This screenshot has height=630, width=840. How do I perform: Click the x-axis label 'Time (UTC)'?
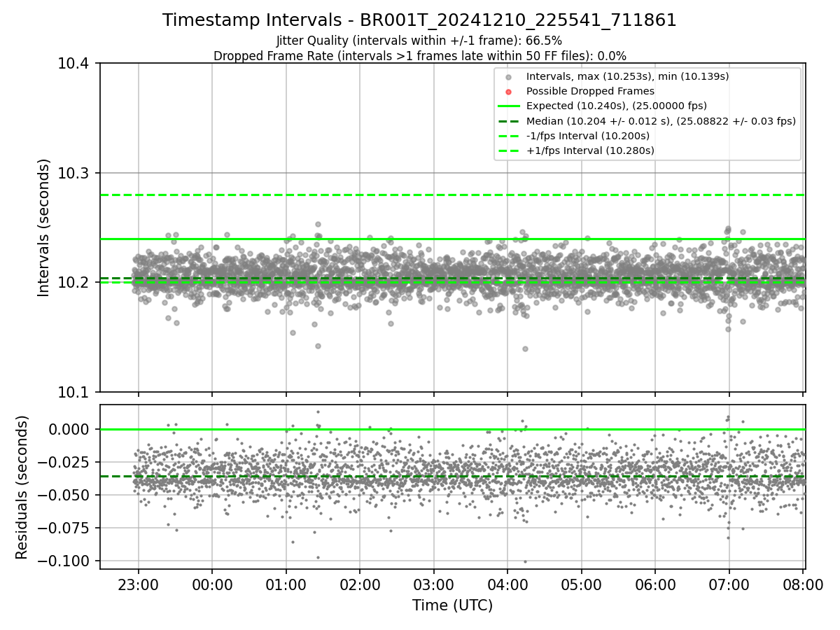(x=452, y=605)
